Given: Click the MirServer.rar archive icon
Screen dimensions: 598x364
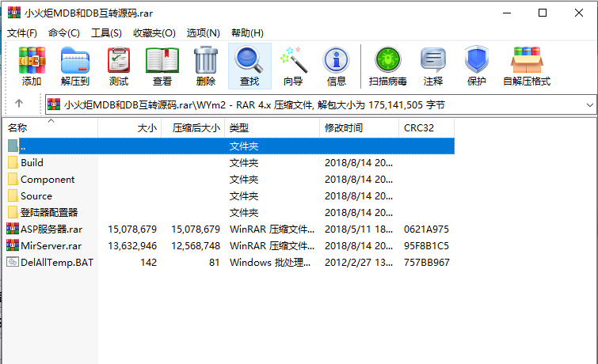Looking at the screenshot, I should [13, 245].
